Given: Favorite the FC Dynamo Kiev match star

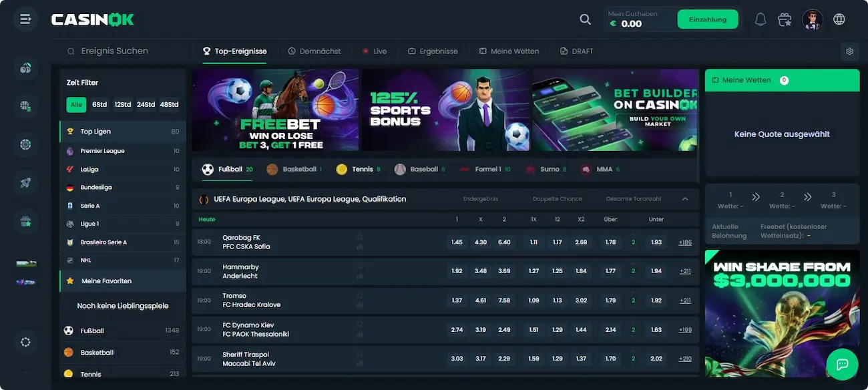Looking at the screenshot, I should (360, 324).
